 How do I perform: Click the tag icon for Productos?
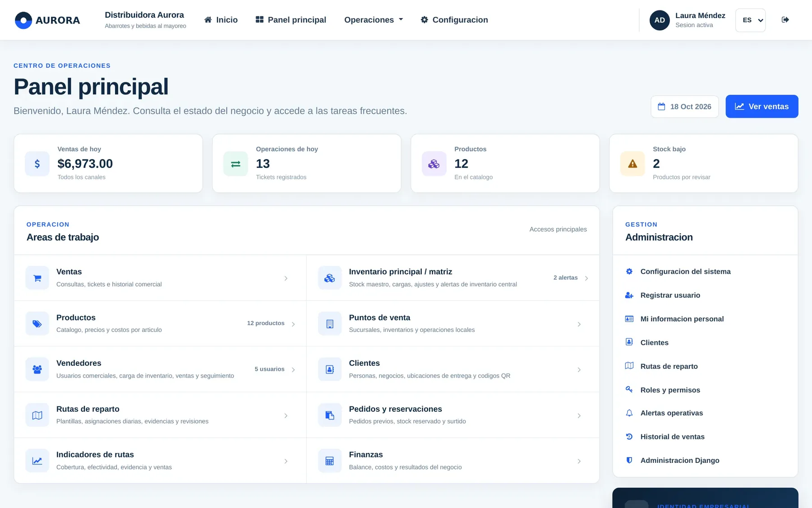37,324
